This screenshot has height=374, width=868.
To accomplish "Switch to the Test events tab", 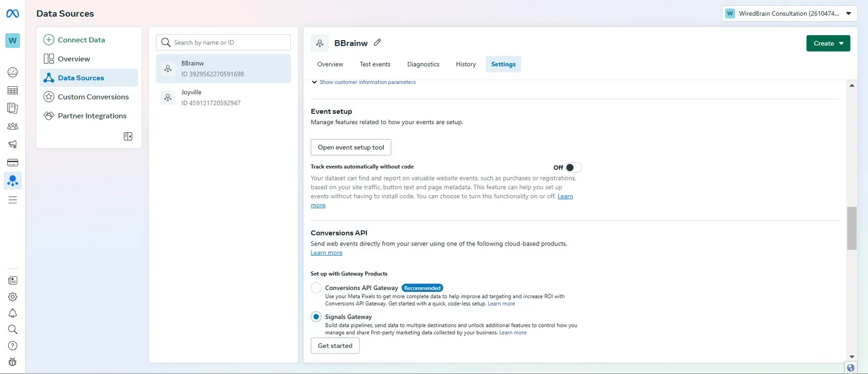I will tap(375, 64).
